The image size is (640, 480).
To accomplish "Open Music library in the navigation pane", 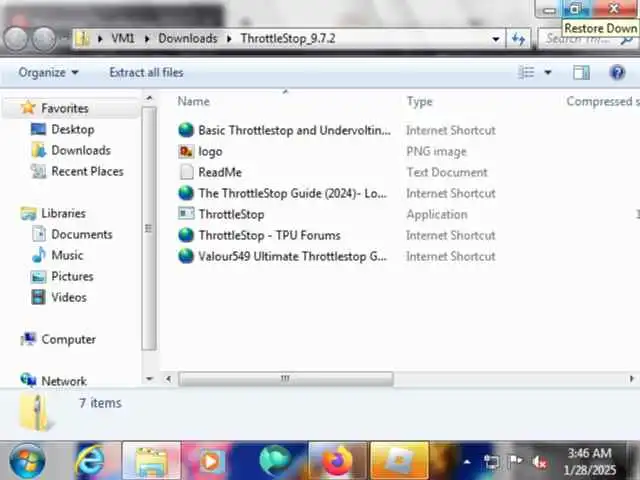I will [67, 256].
